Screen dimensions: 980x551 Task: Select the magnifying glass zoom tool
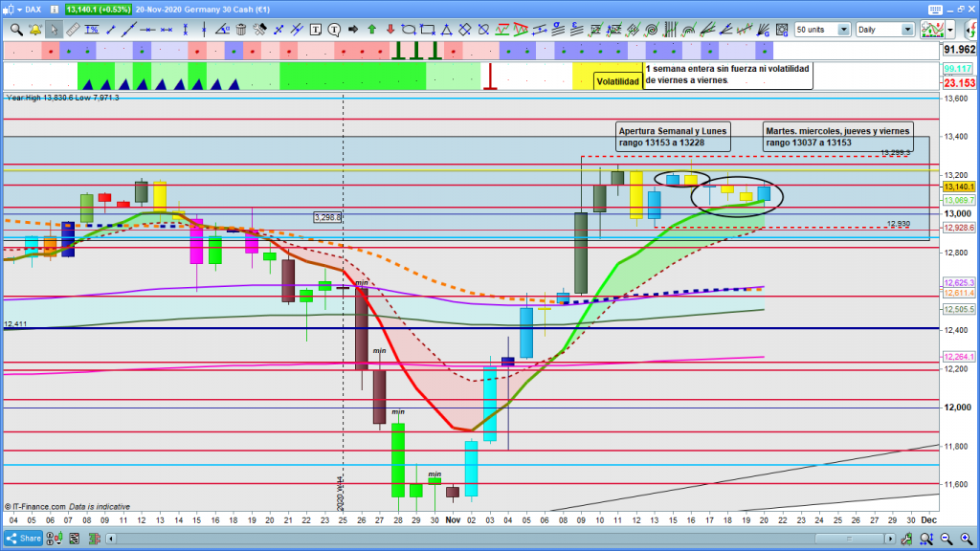pyautogui.click(x=16, y=30)
